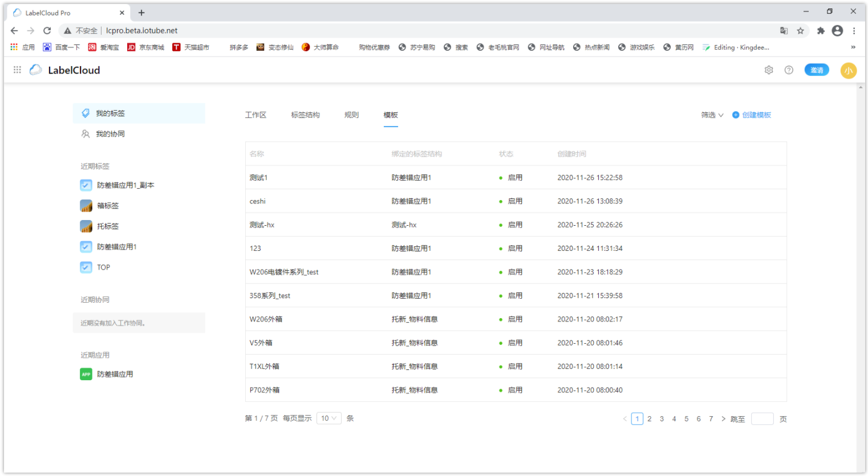Expand the 筛选 filter dropdown
This screenshot has width=868, height=476.
pyautogui.click(x=712, y=115)
